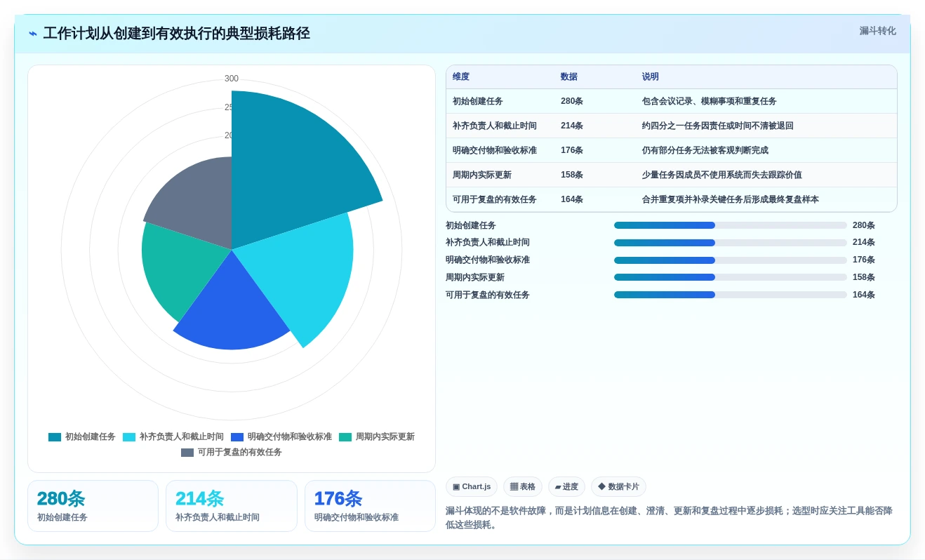This screenshot has height=560, width=925.
Task: Select table cell 初始创建任务
Action: [478, 102]
